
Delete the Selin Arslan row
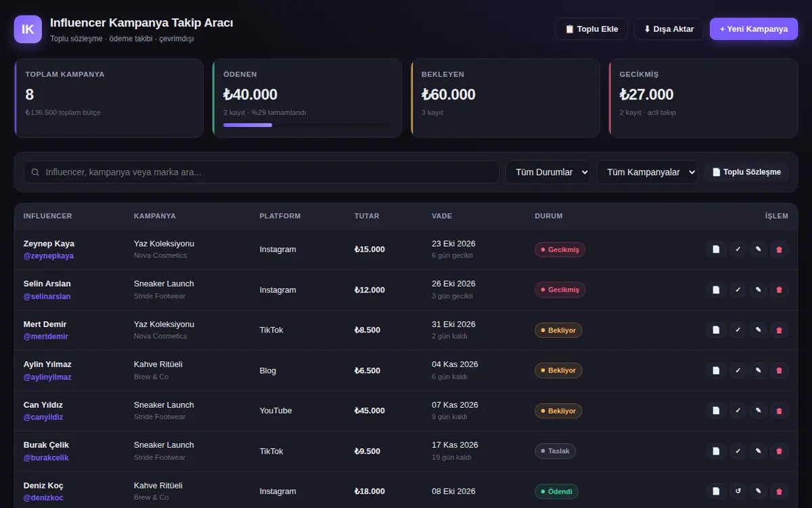tap(780, 290)
